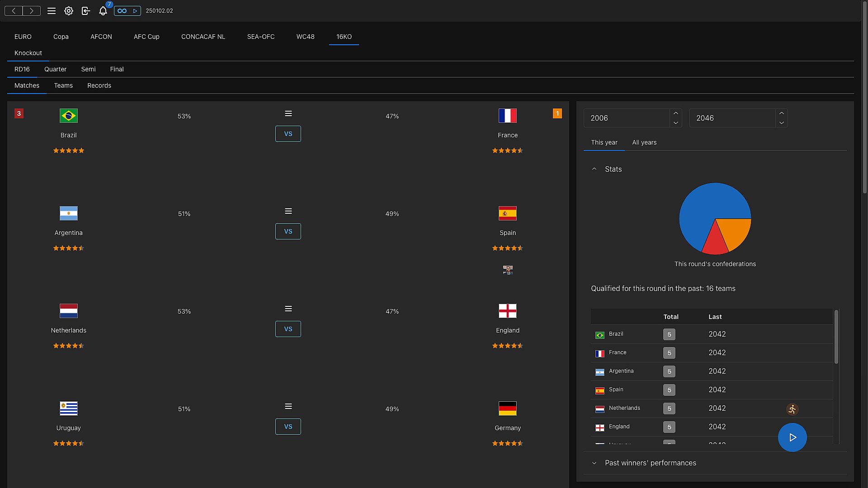The width and height of the screenshot is (868, 488).
Task: Click the small thumbnail under Spain
Action: 508,270
